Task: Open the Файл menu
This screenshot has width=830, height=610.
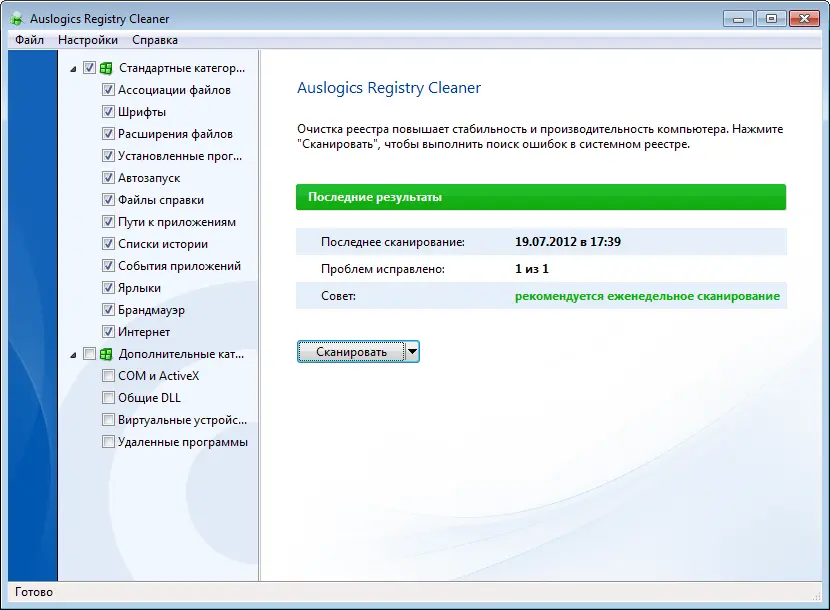Action: [29, 40]
